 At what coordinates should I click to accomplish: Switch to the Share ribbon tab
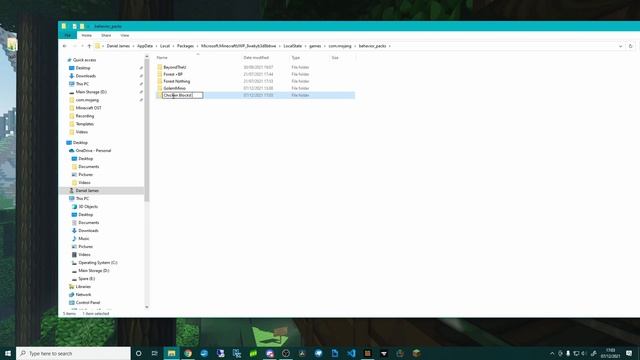click(x=106, y=36)
